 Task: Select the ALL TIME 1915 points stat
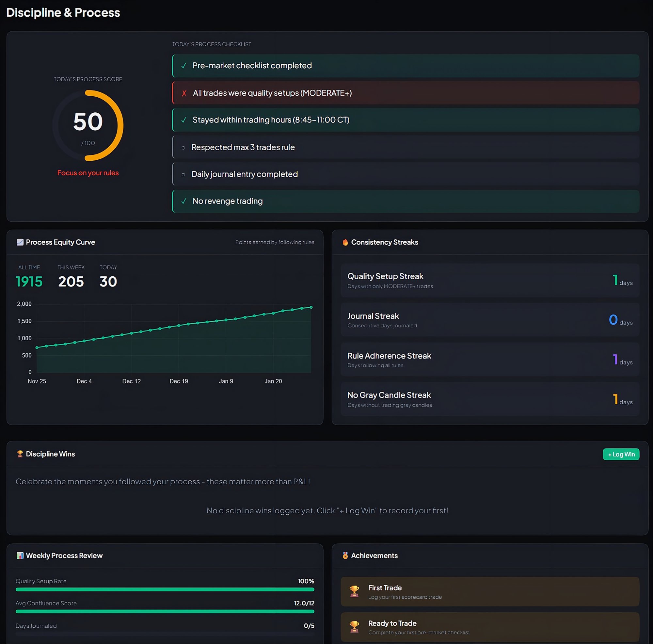click(29, 281)
